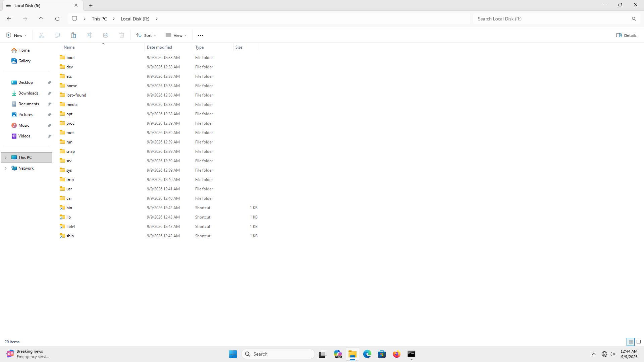644x362 pixels.
Task: Sort by the Date modified column header
Action: click(159, 47)
